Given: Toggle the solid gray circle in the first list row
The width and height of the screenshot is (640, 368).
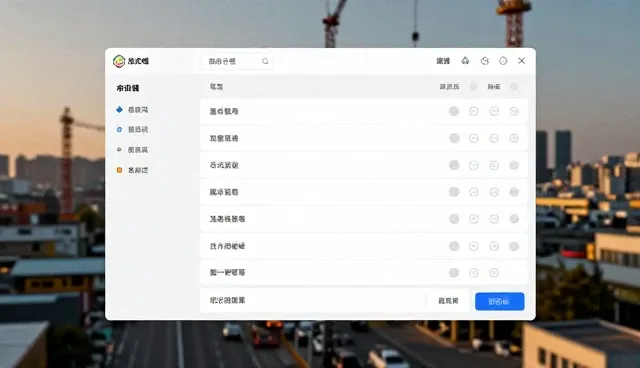Looking at the screenshot, I should coord(454,111).
